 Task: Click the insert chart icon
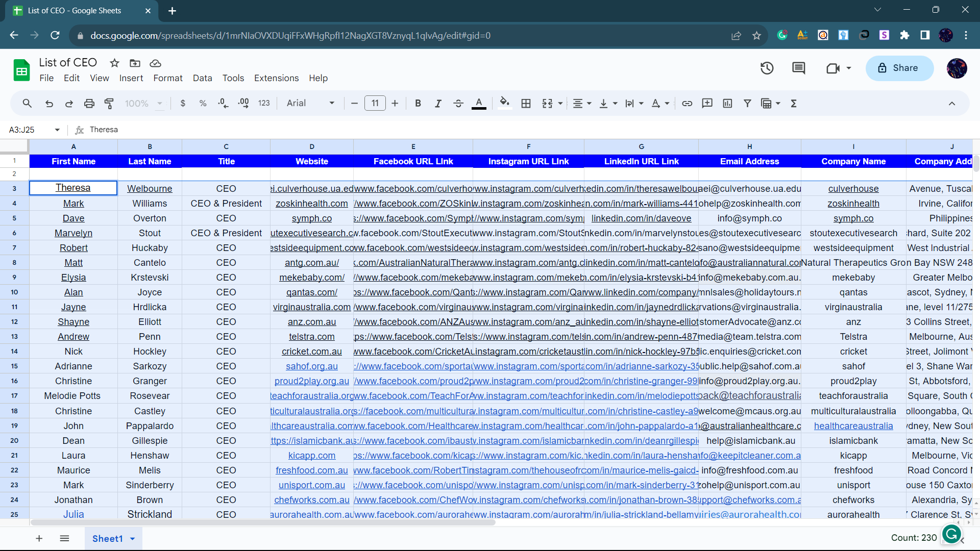[x=727, y=104]
